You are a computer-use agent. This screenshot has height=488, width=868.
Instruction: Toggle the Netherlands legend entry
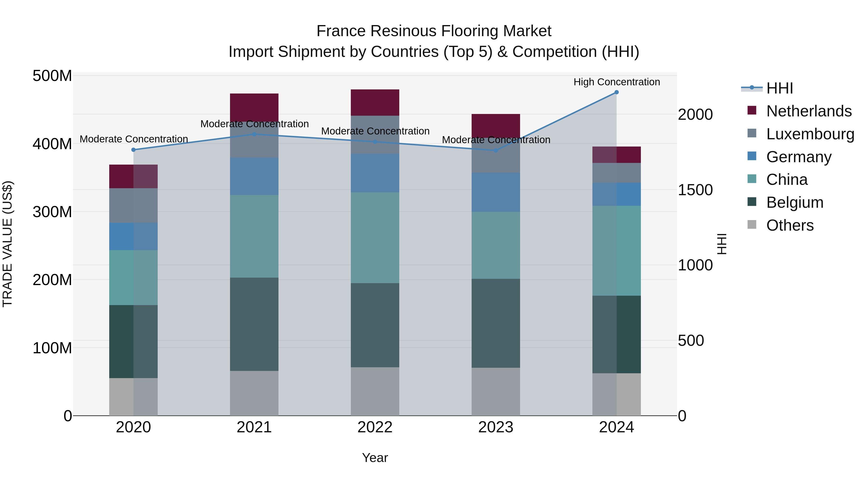coord(799,111)
